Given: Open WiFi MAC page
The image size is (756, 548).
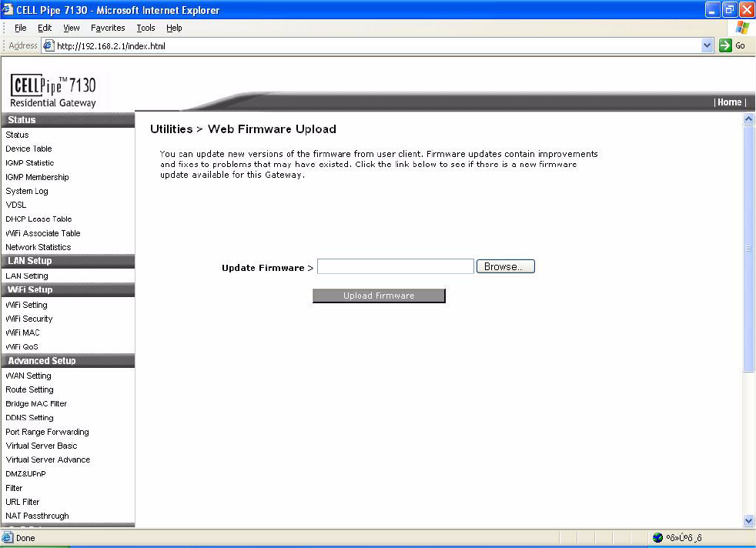Looking at the screenshot, I should (22, 333).
